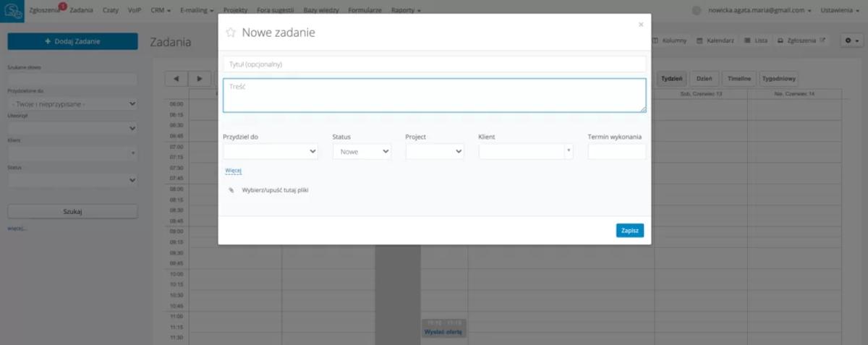This screenshot has width=868, height=345.
Task: Click the red notification badge on Zgłoszenia
Action: [x=62, y=7]
